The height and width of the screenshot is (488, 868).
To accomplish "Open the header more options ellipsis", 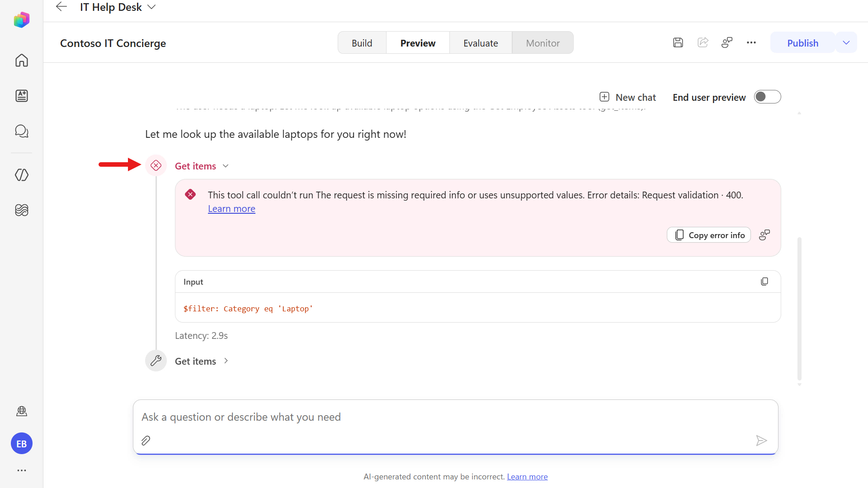I will click(x=751, y=43).
